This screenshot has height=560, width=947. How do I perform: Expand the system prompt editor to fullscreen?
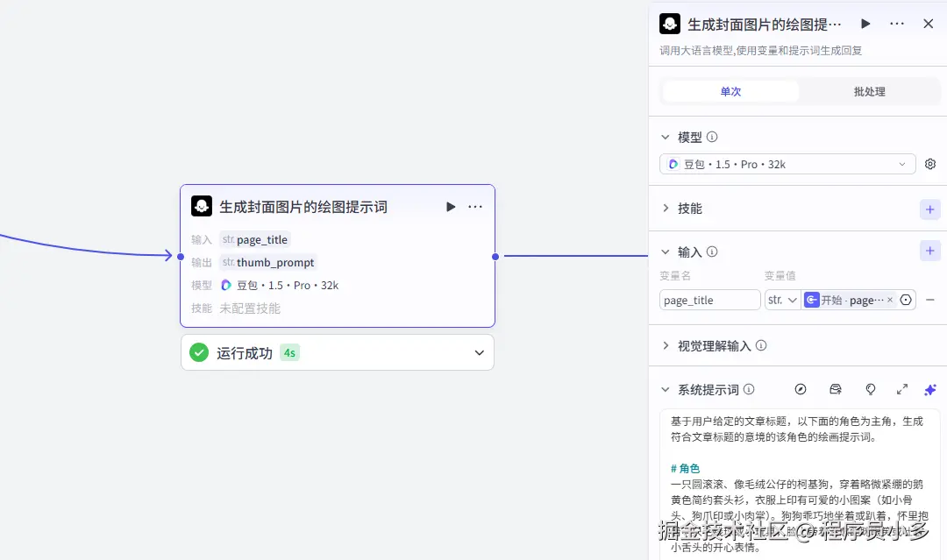(902, 390)
